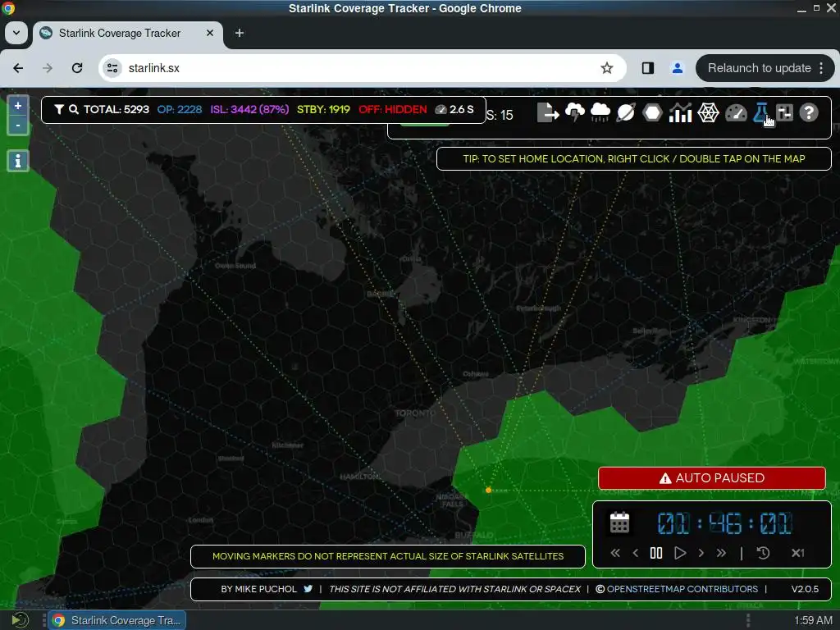Click the orange satellite marker on map
The height and width of the screenshot is (630, 840).
point(488,490)
